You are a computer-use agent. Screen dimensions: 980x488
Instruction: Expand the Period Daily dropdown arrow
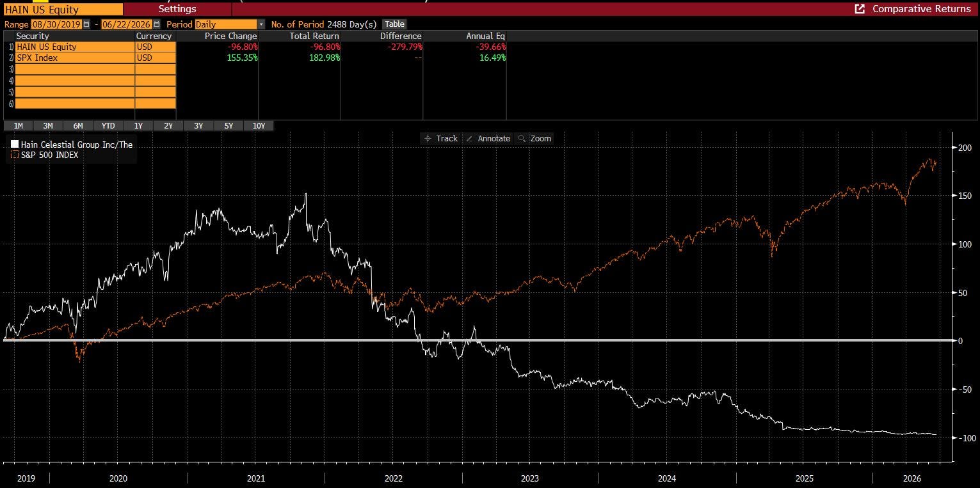pos(261,24)
